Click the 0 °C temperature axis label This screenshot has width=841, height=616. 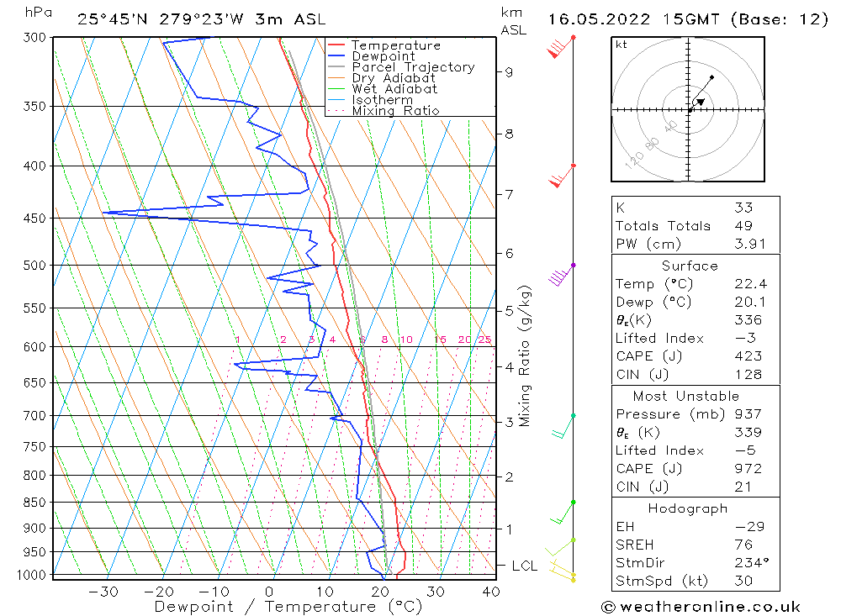(269, 592)
